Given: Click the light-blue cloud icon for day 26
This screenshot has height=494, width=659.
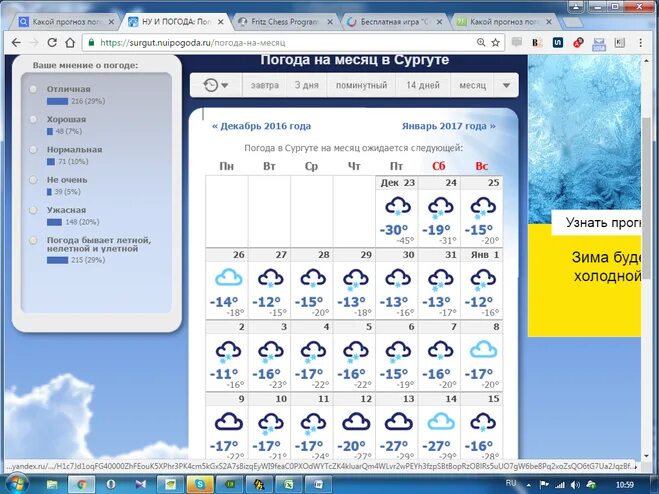Looking at the screenshot, I should (x=228, y=278).
